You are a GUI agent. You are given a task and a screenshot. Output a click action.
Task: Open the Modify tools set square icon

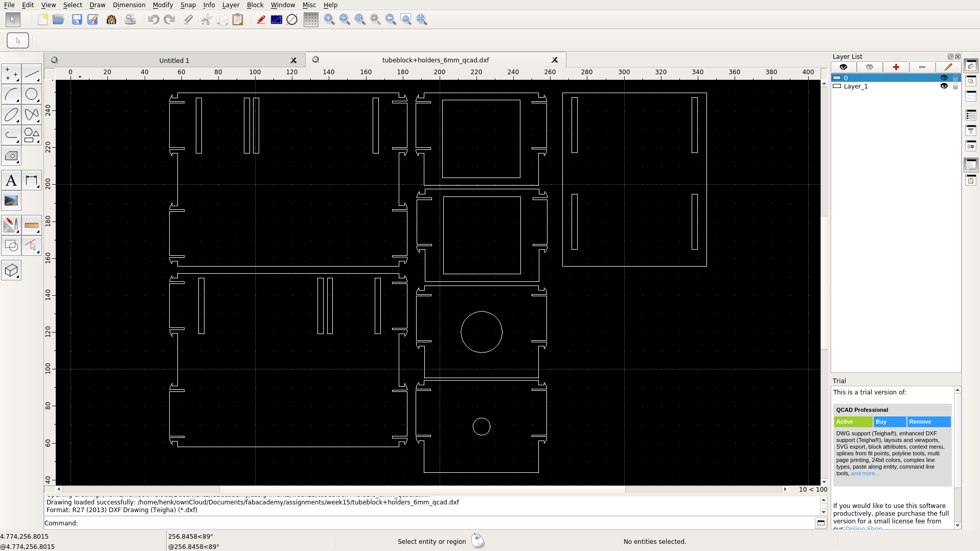(11, 225)
